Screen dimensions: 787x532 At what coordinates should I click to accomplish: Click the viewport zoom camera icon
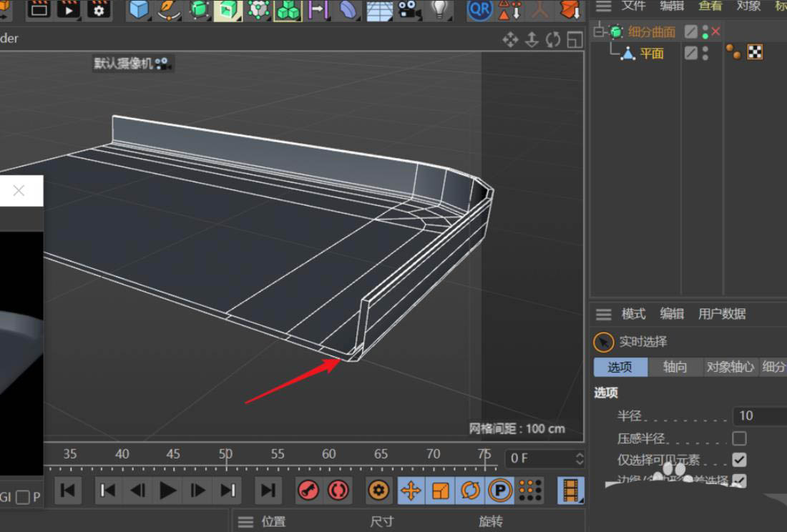point(532,39)
